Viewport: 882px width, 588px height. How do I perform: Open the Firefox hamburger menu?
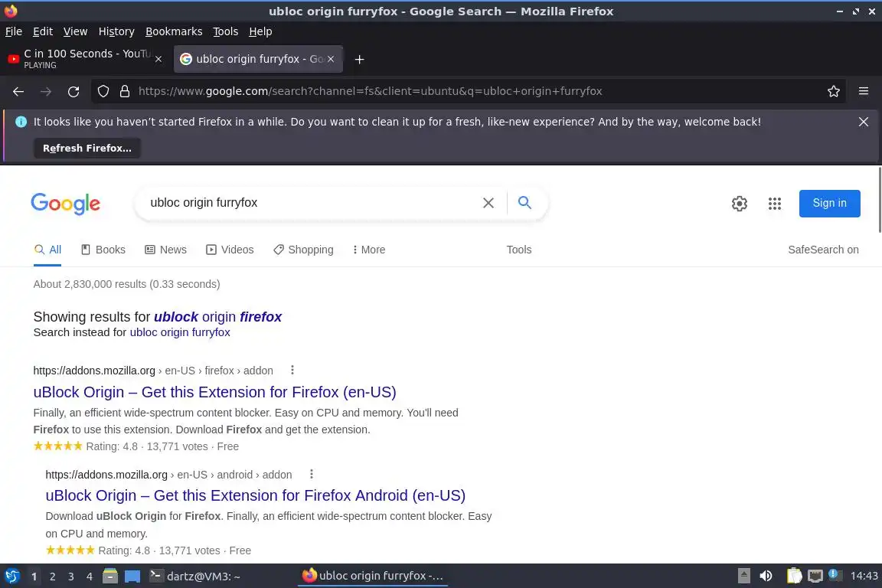[x=864, y=91]
